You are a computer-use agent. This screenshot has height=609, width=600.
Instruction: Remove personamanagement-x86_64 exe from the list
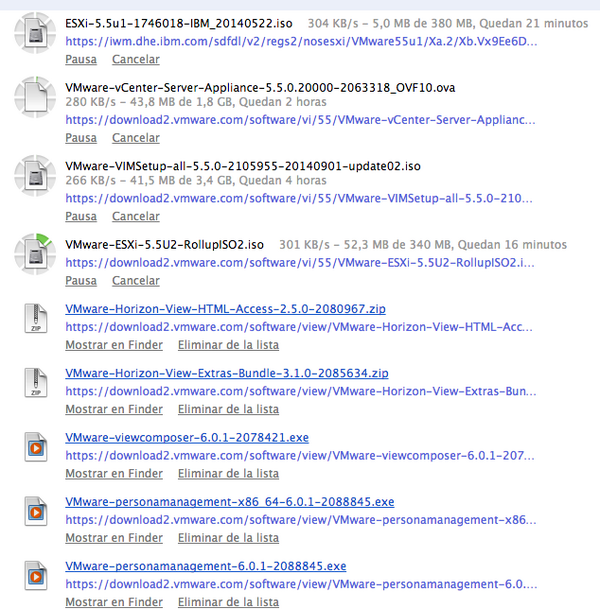click(228, 538)
